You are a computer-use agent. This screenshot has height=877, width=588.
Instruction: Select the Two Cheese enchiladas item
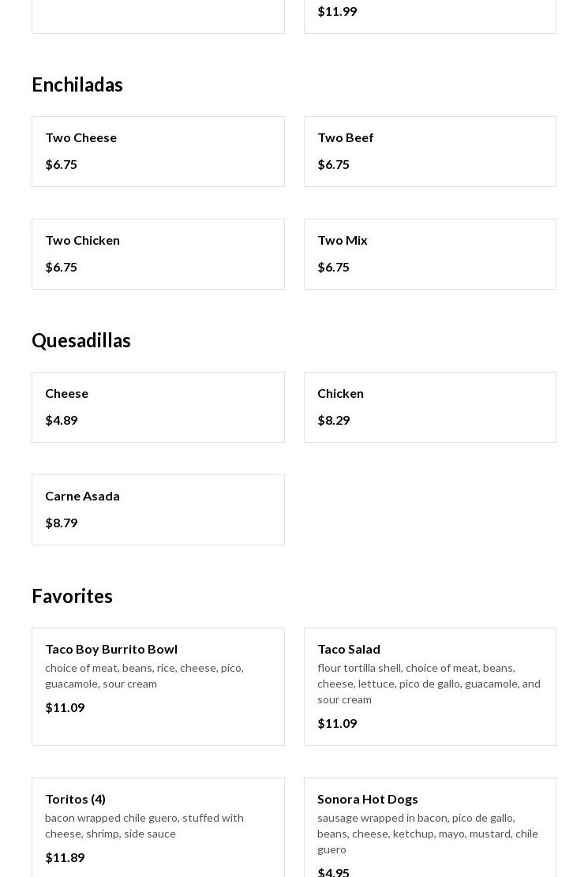click(x=158, y=152)
